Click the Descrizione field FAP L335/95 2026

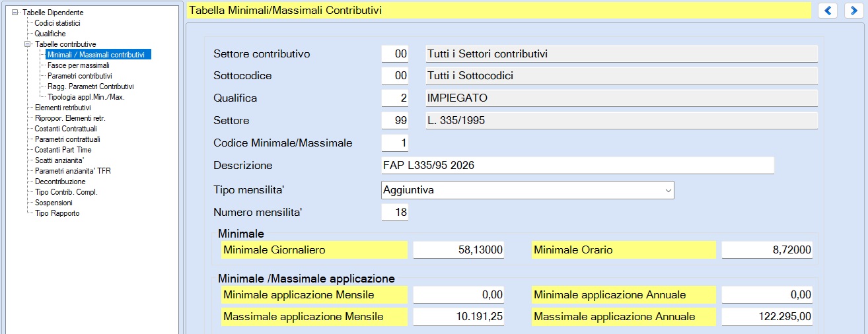(577, 165)
